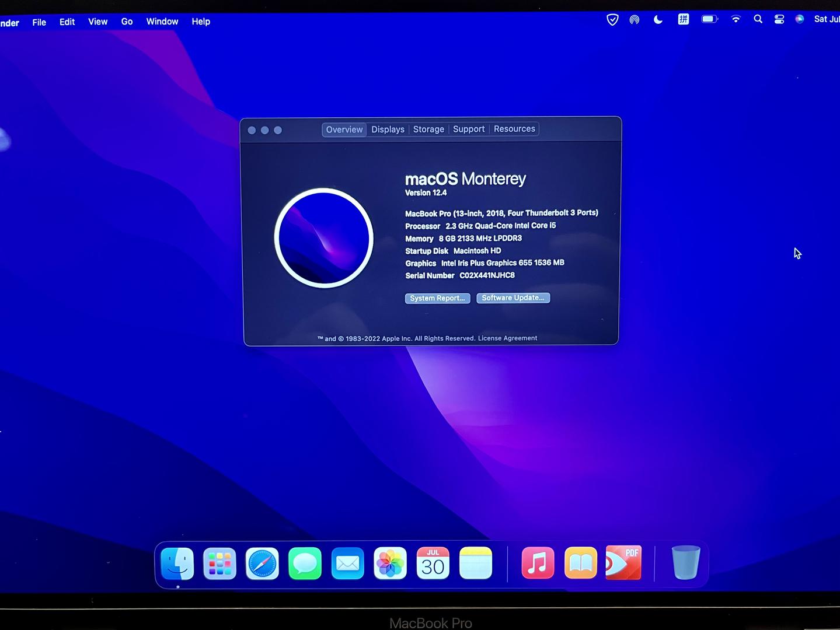
Task: Open the License Agreement link
Action: pyautogui.click(x=507, y=338)
